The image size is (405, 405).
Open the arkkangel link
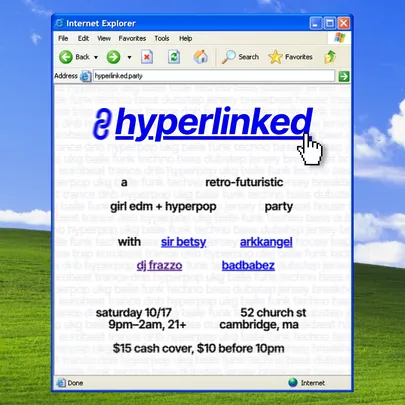pyautogui.click(x=266, y=242)
